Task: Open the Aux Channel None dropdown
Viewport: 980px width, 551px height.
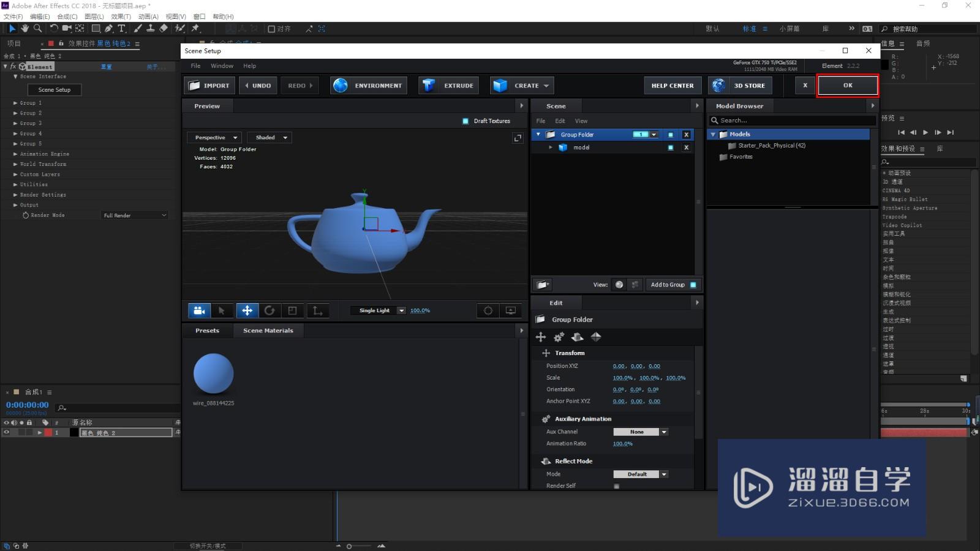Action: [640, 432]
